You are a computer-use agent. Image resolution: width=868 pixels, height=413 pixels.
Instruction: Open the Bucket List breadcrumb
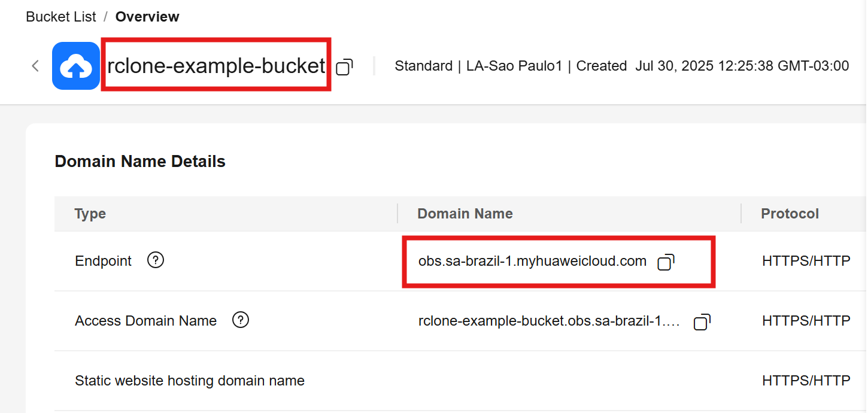(60, 16)
